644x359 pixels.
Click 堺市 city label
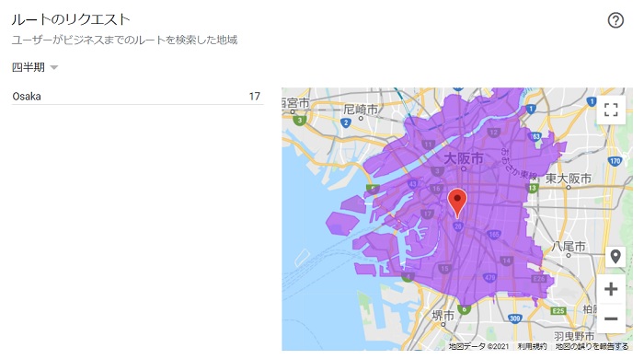coord(443,316)
